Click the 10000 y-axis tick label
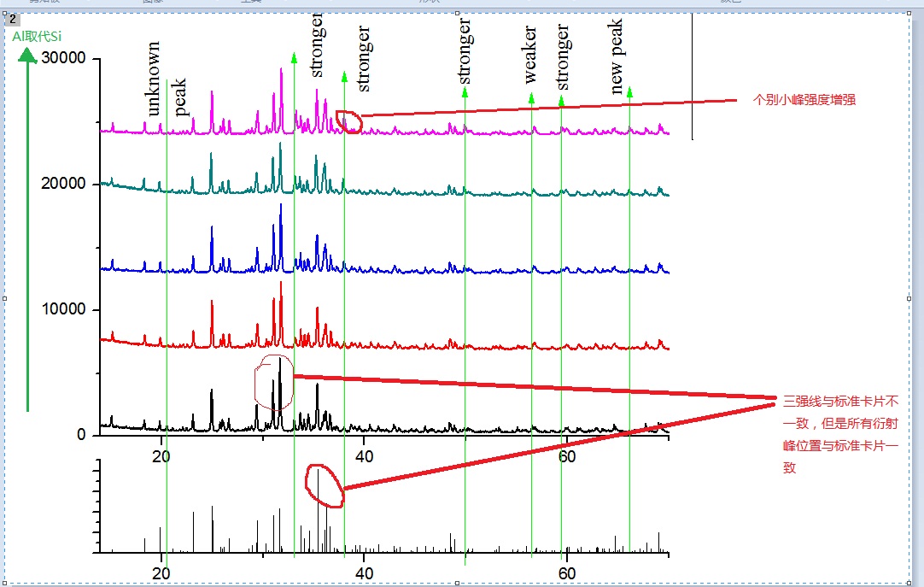 (63, 308)
